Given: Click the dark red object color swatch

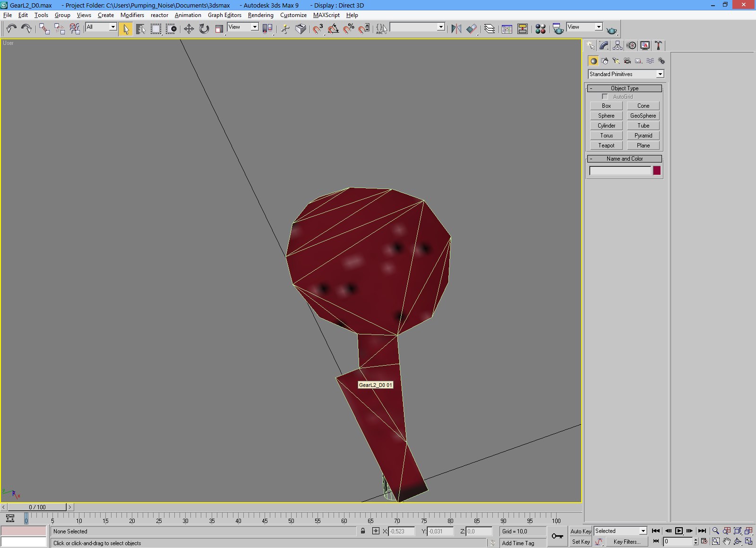Looking at the screenshot, I should (x=657, y=171).
